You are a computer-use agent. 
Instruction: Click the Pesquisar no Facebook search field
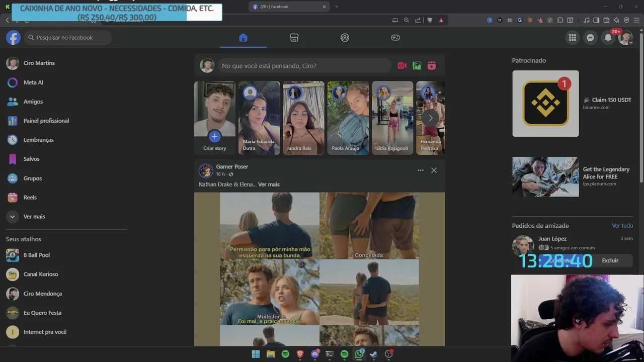67,38
